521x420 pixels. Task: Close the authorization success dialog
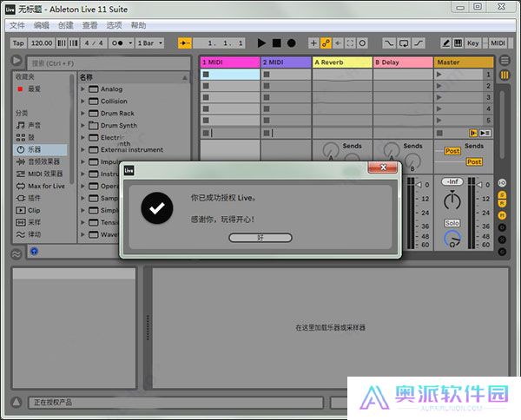click(x=383, y=167)
